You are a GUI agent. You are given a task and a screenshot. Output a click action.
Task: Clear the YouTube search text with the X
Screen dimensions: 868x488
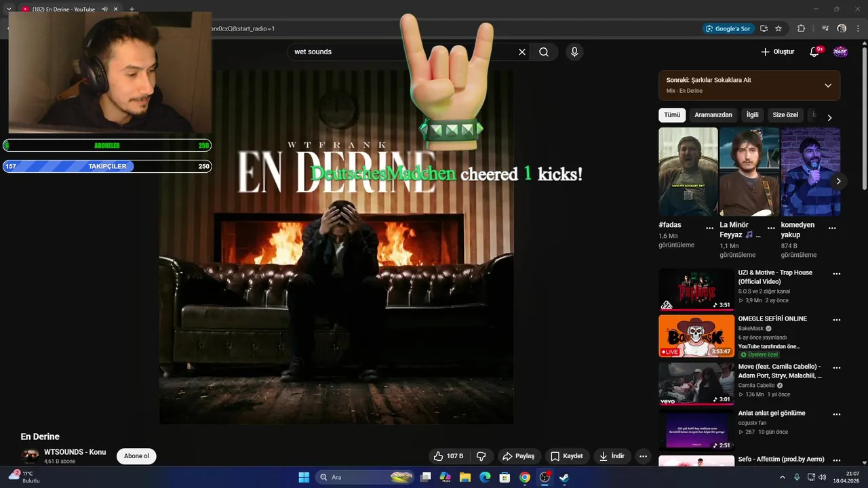point(522,52)
